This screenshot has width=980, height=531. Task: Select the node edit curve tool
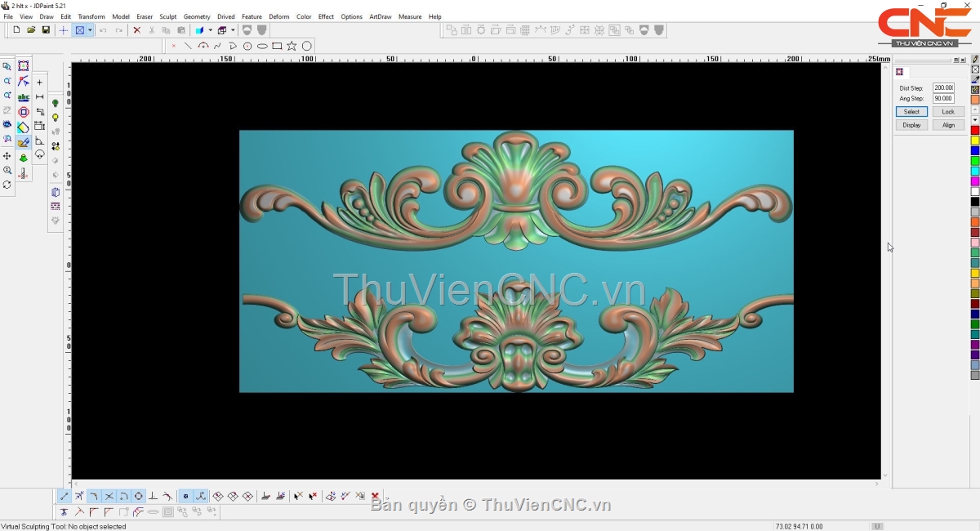pos(24,82)
